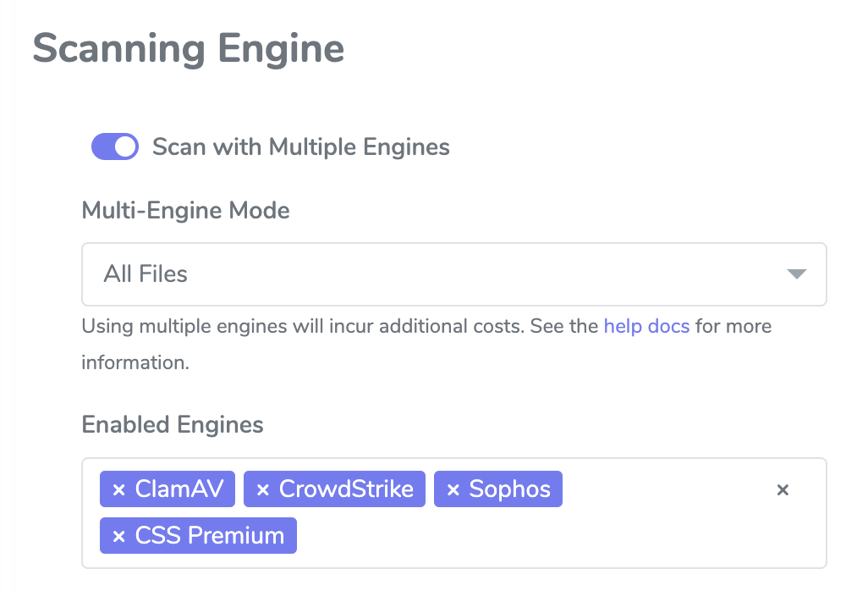Click the Scanning Engine heading
Image resolution: width=868 pixels, height=591 pixels.
tap(188, 49)
